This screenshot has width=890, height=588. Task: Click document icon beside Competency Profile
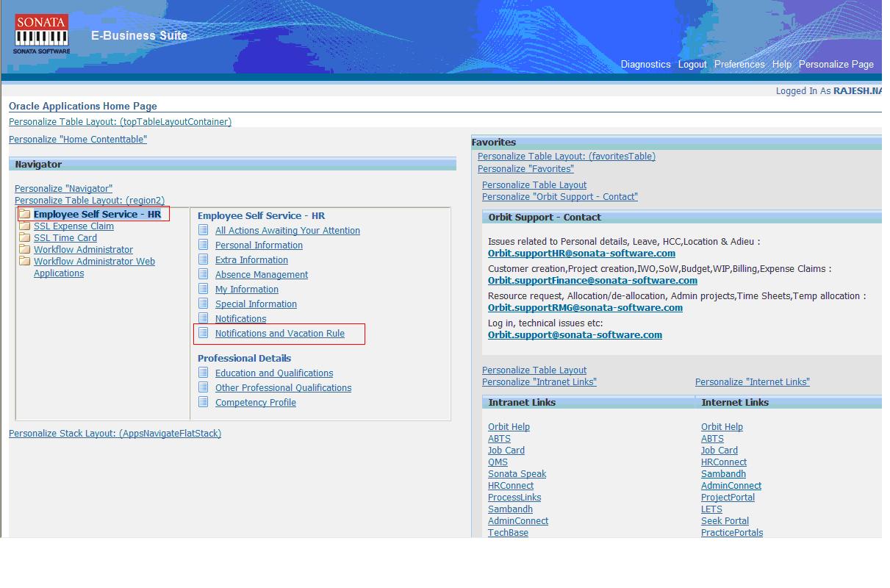204,402
